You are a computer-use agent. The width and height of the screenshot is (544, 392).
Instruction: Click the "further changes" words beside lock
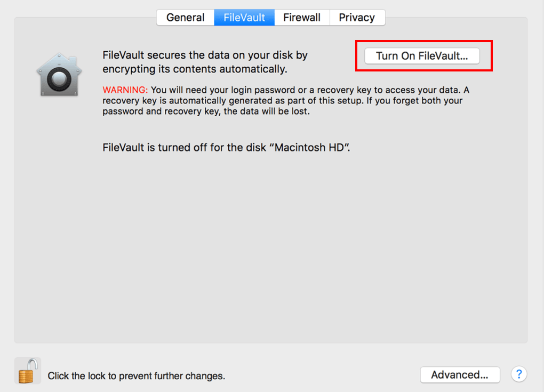pos(196,376)
